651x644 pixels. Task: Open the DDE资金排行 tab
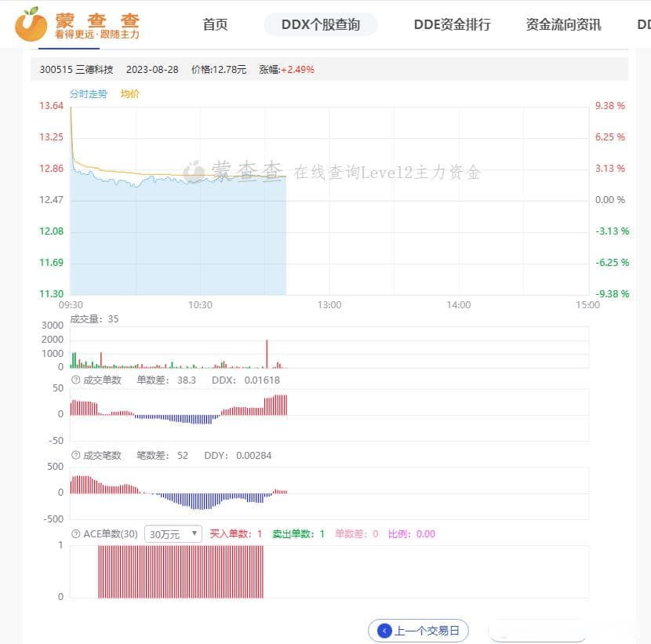click(452, 24)
